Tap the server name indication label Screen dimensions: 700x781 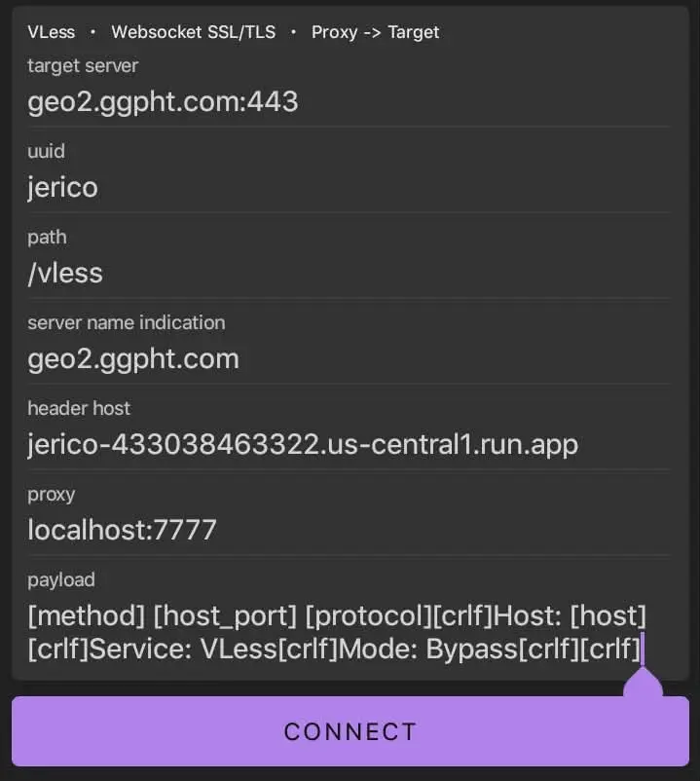(x=127, y=322)
